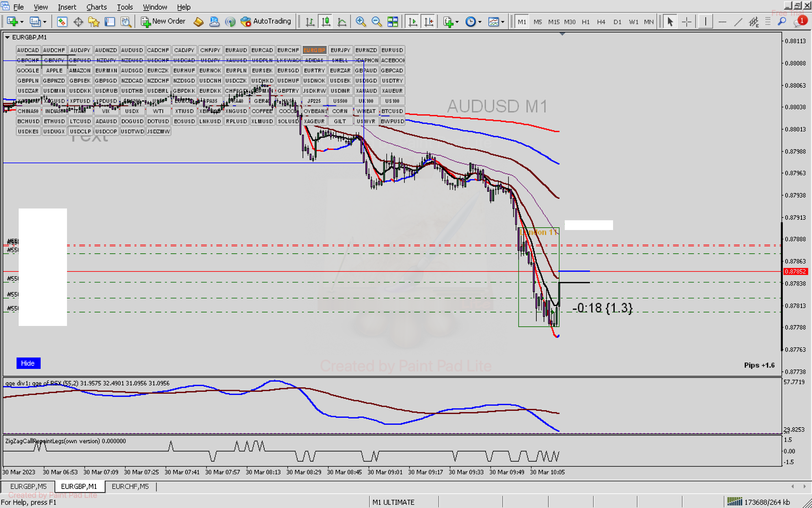This screenshot has width=812, height=508.
Task: Expand the periodicity clock dropdown
Action: (x=480, y=22)
